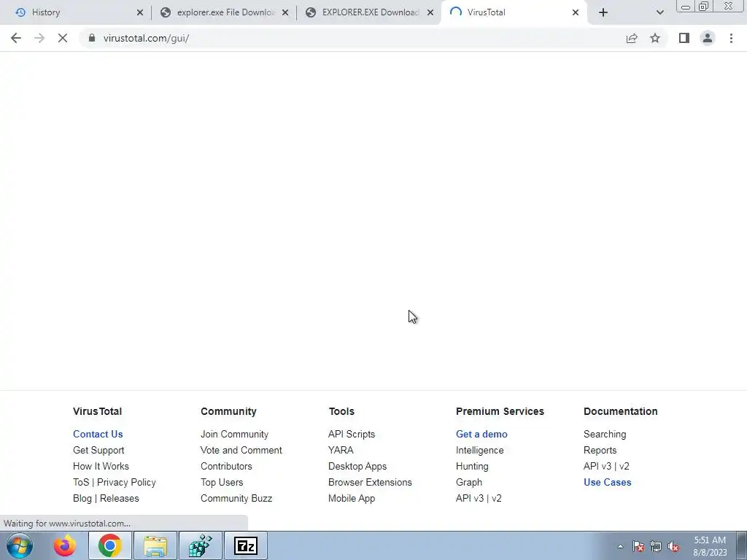747x560 pixels.
Task: Open How It Works link
Action: click(x=101, y=466)
